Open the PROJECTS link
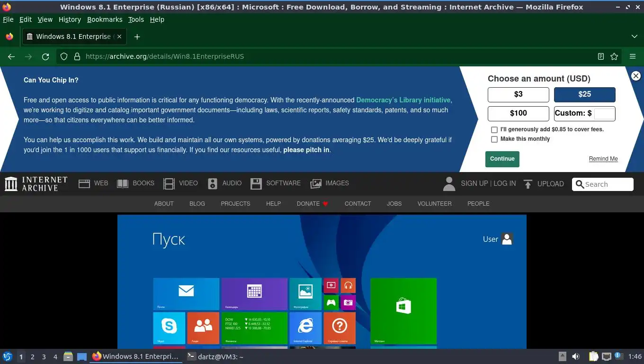Screen dimensions: 644x364 pyautogui.click(x=235, y=204)
